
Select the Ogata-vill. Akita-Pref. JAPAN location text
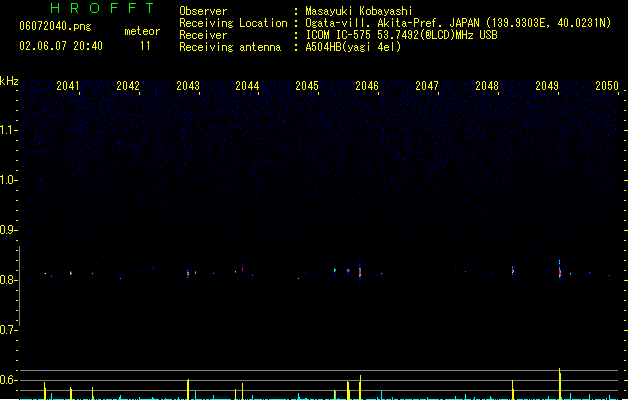click(x=458, y=23)
